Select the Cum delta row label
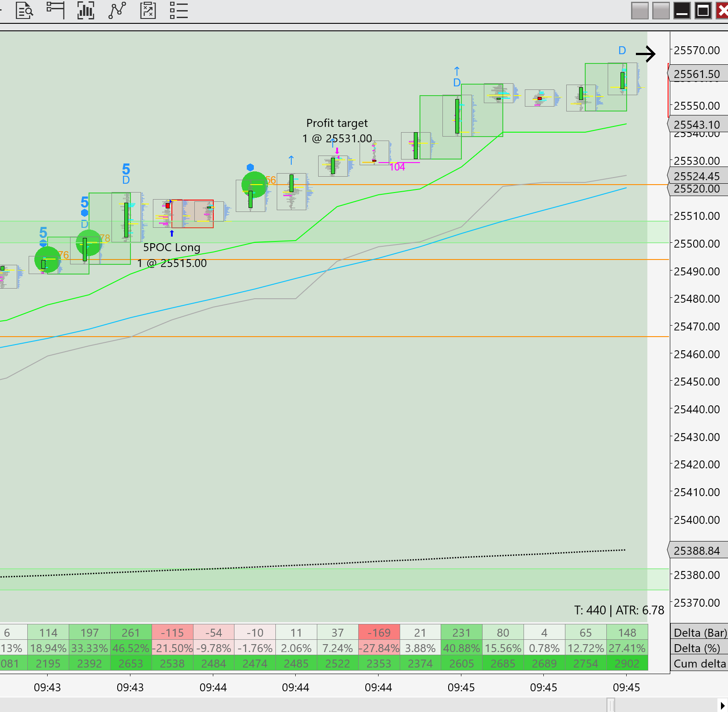This screenshot has width=728, height=712. 699,664
